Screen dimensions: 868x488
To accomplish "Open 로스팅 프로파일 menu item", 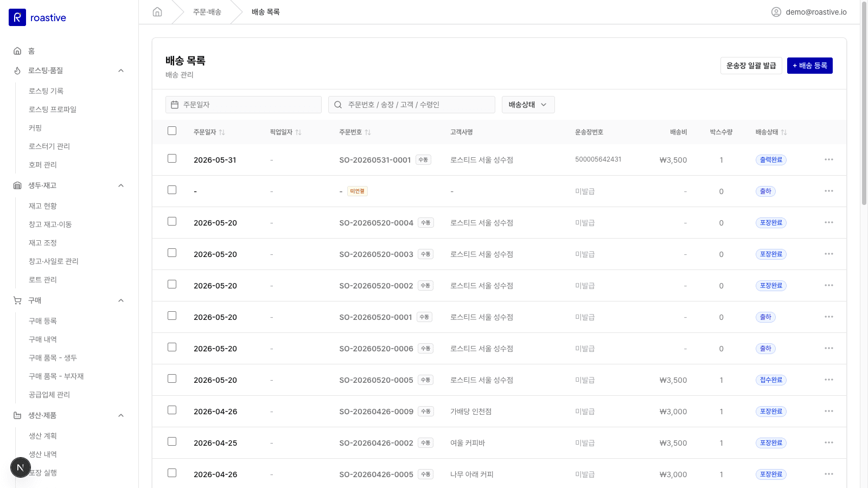I will tap(53, 110).
